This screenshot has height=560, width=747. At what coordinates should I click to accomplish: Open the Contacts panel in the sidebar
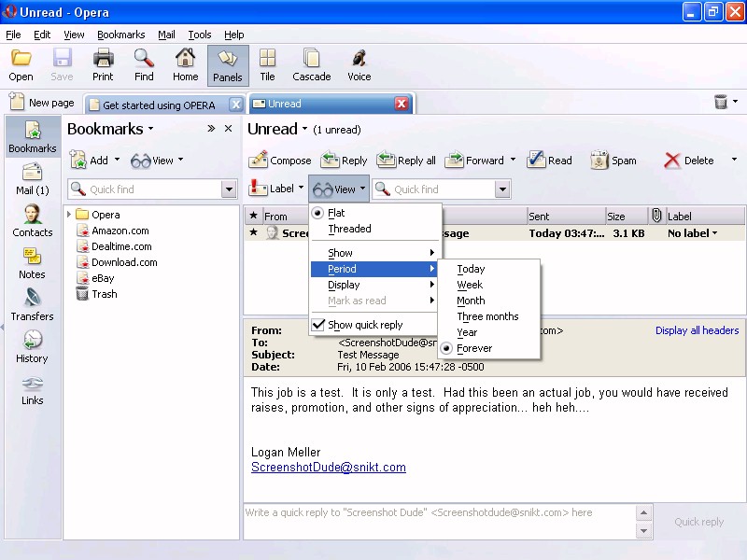coord(32,221)
